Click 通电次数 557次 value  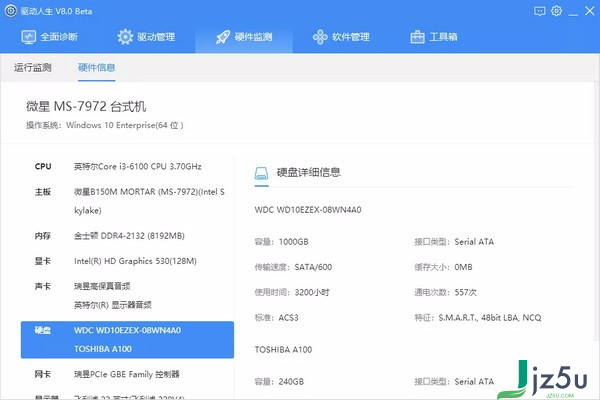pyautogui.click(x=465, y=292)
